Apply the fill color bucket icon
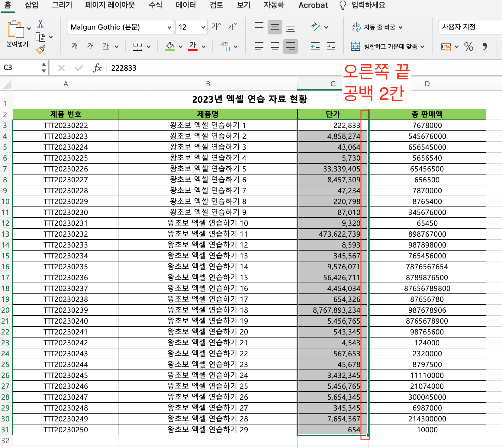Viewport: 502px width, 448px height. pos(170,46)
